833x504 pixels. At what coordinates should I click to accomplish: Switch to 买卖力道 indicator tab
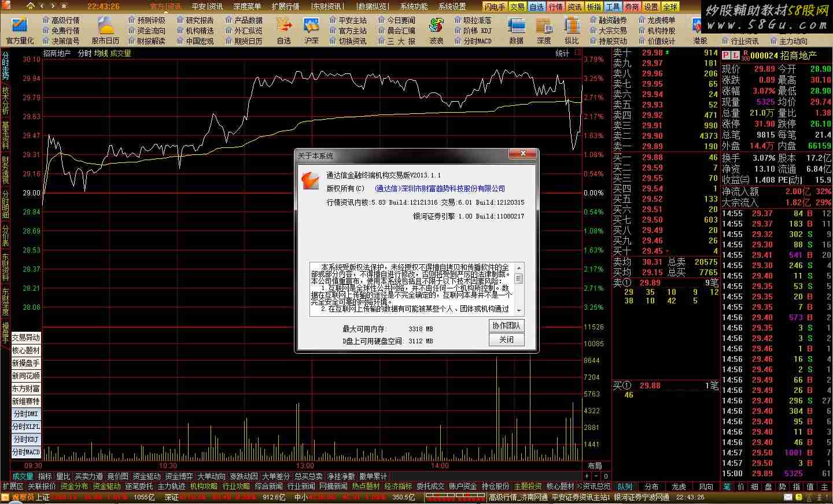tap(89, 477)
